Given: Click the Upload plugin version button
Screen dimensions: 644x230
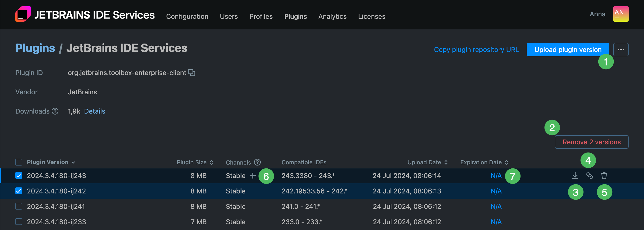Looking at the screenshot, I should click(568, 49).
